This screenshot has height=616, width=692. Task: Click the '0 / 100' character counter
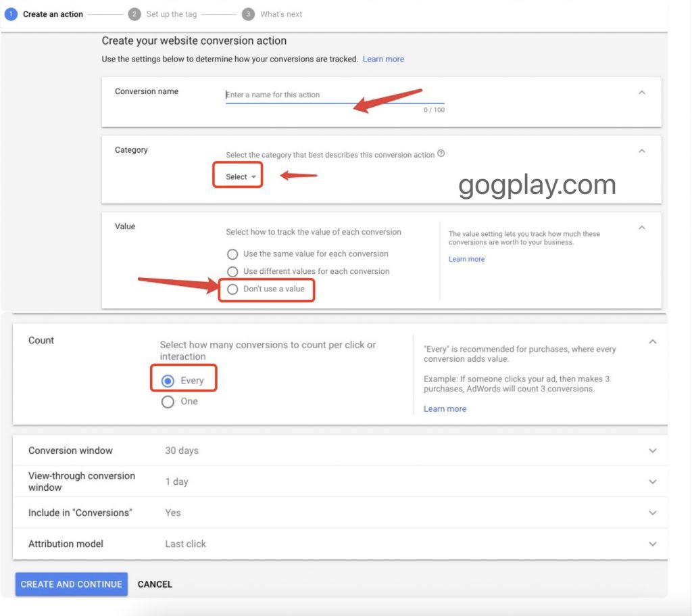435,110
